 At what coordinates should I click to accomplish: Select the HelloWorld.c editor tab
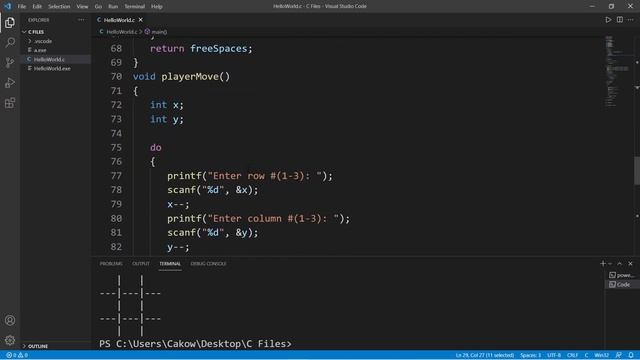(119, 20)
